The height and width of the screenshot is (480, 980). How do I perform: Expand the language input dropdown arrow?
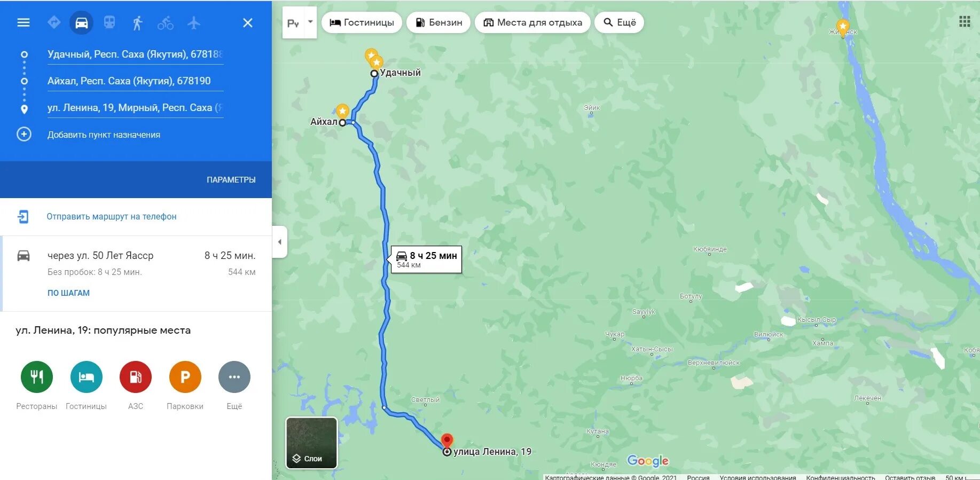click(x=310, y=22)
